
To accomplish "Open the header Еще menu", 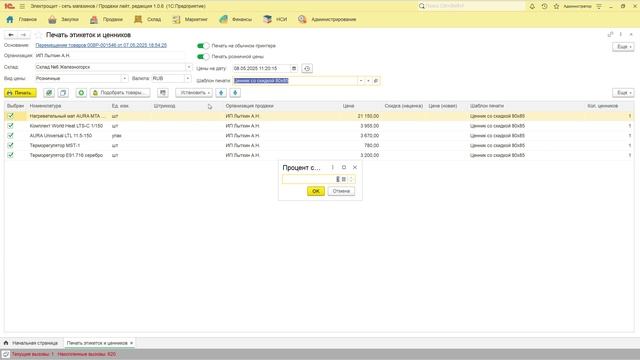I will click(623, 47).
